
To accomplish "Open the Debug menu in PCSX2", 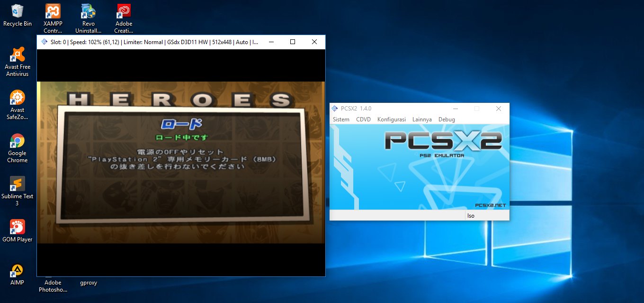I will 447,119.
